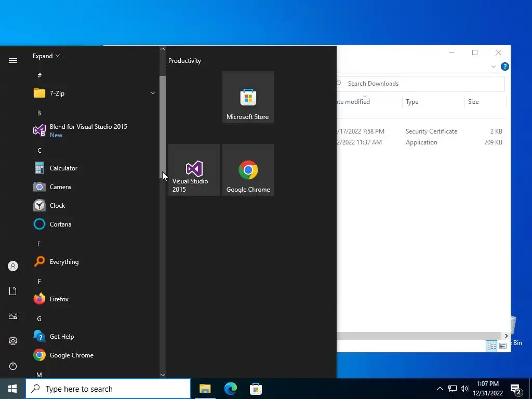Open the volume control in system tray
The height and width of the screenshot is (399, 532).
464,389
